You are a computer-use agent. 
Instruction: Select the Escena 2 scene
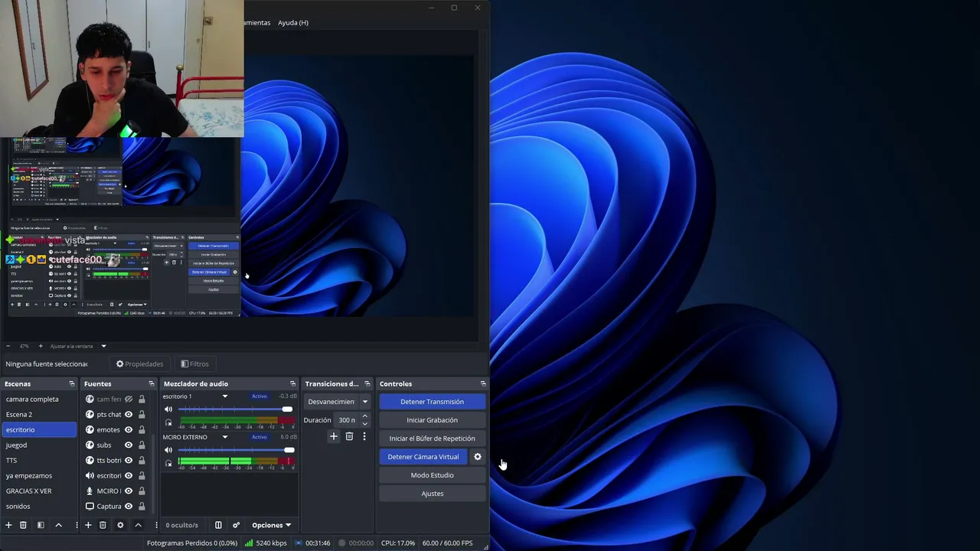point(38,414)
